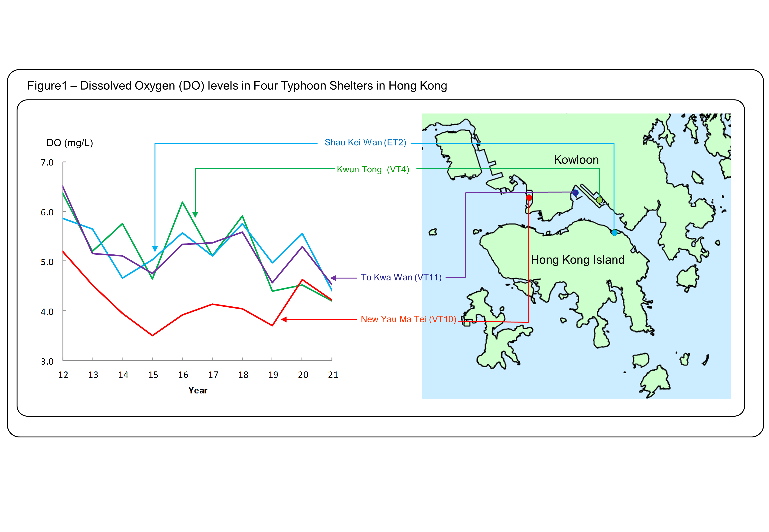The height and width of the screenshot is (532, 769).
Task: Select the Kwun Tong (VT4) label
Action: pos(373,169)
